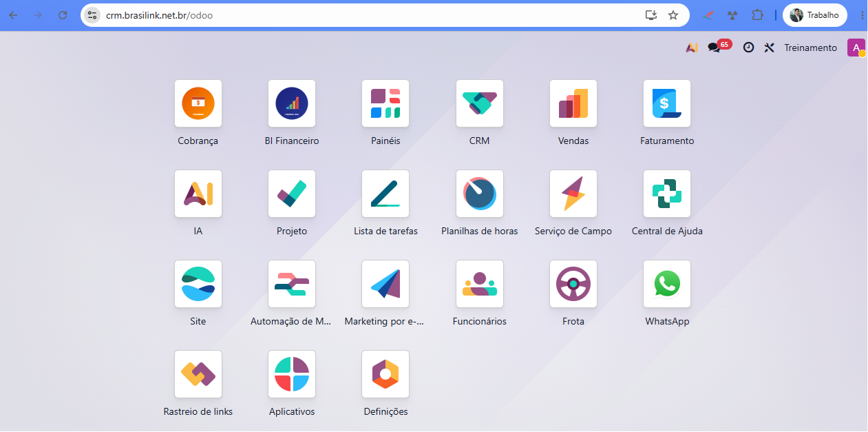Reload the browser page
The height and width of the screenshot is (432, 868).
[x=63, y=14]
